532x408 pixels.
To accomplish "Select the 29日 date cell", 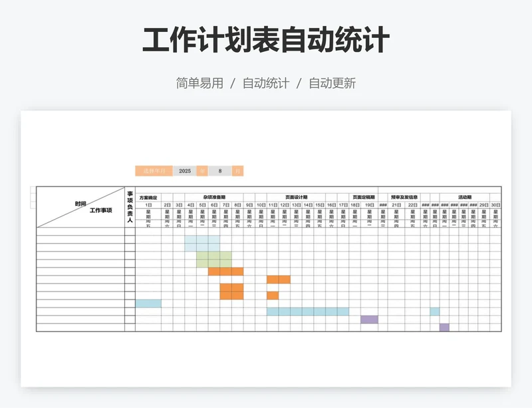I will [x=484, y=205].
